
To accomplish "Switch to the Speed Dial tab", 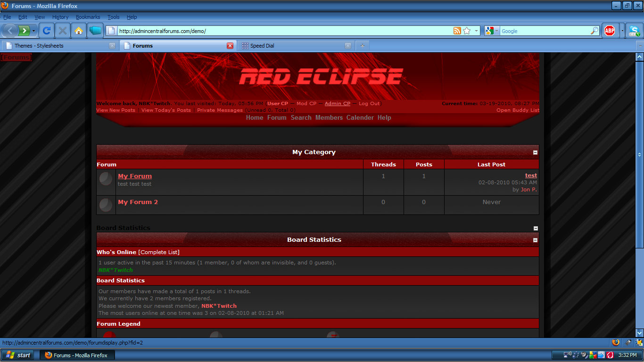I will pos(262,46).
